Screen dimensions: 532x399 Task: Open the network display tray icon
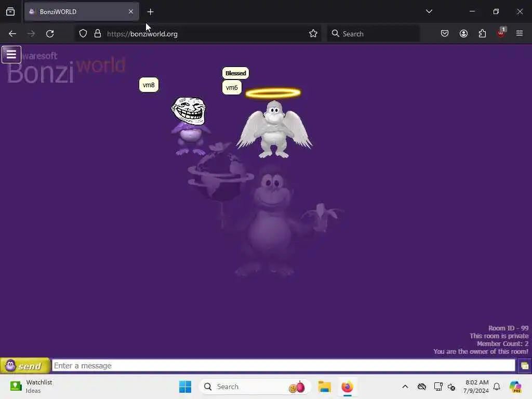(x=438, y=387)
